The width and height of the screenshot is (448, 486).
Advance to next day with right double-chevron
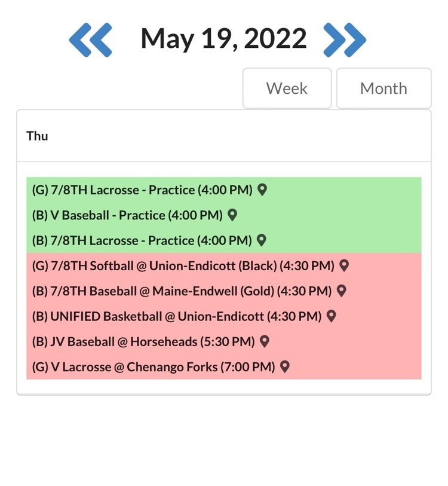click(345, 39)
